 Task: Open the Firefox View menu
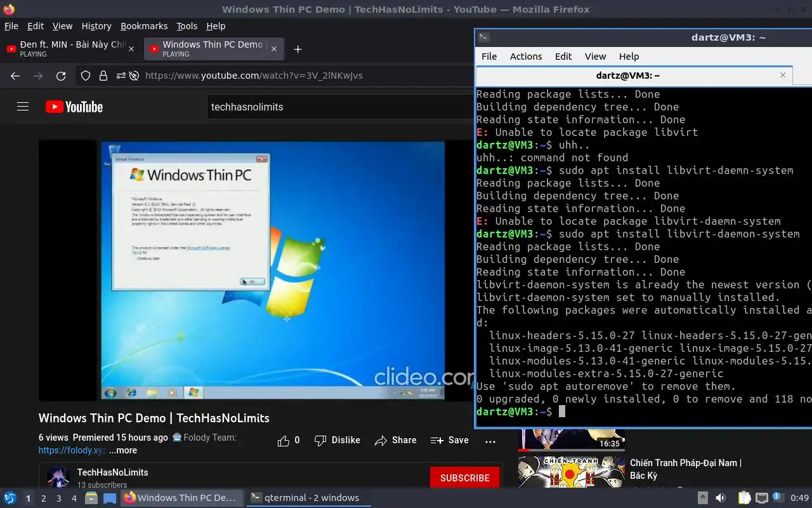[62, 26]
